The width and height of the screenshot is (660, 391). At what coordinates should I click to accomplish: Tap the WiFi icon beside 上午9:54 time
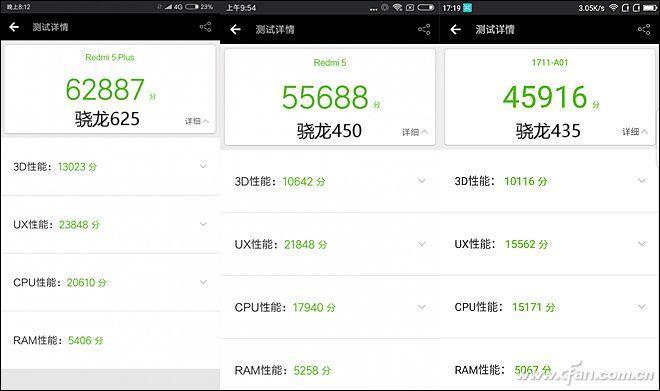tap(397, 8)
